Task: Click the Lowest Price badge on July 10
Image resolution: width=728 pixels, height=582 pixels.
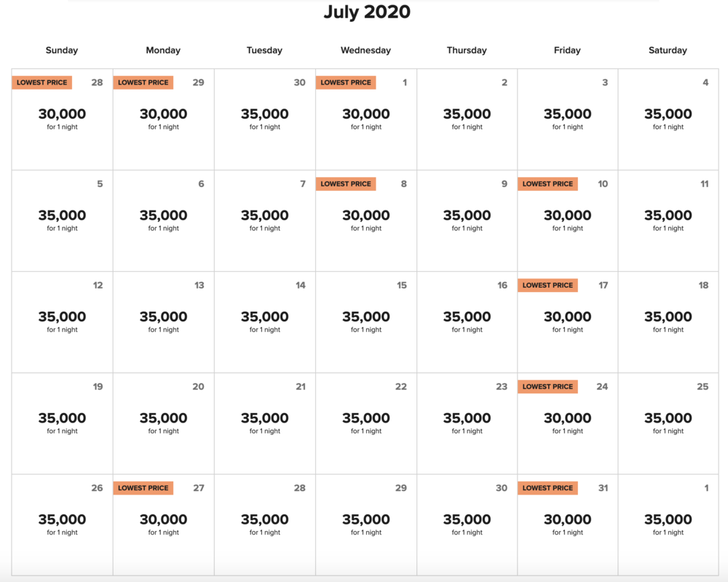Action: click(547, 184)
